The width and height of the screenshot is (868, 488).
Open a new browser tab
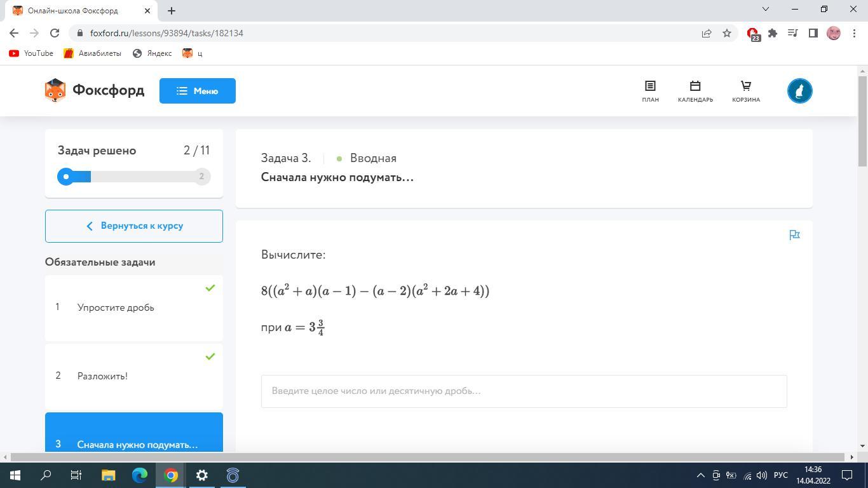(x=172, y=11)
